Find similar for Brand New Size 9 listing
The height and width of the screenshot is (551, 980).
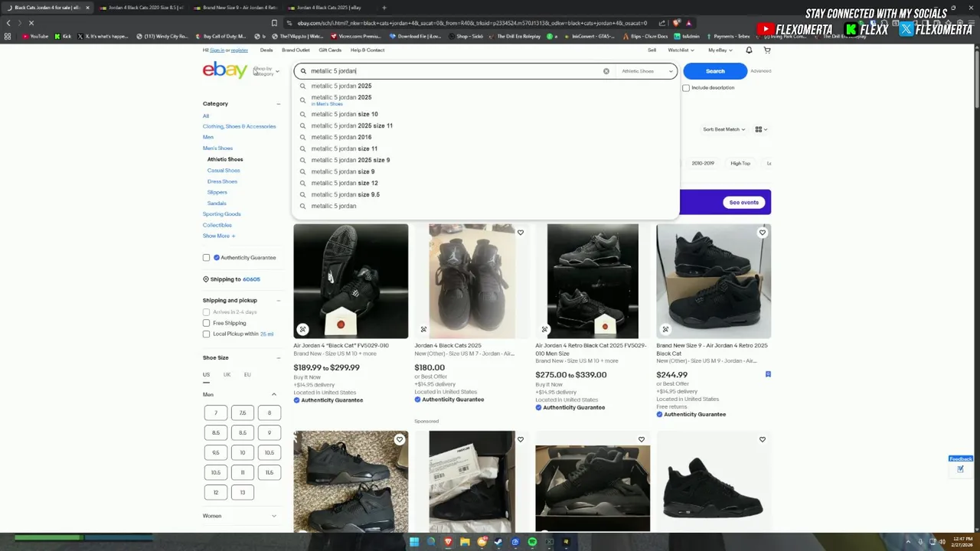(x=665, y=329)
